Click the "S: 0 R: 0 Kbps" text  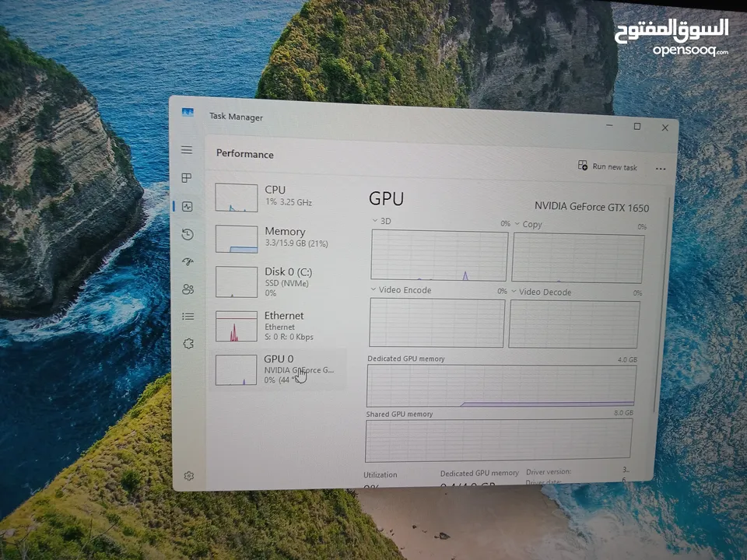pyautogui.click(x=289, y=337)
